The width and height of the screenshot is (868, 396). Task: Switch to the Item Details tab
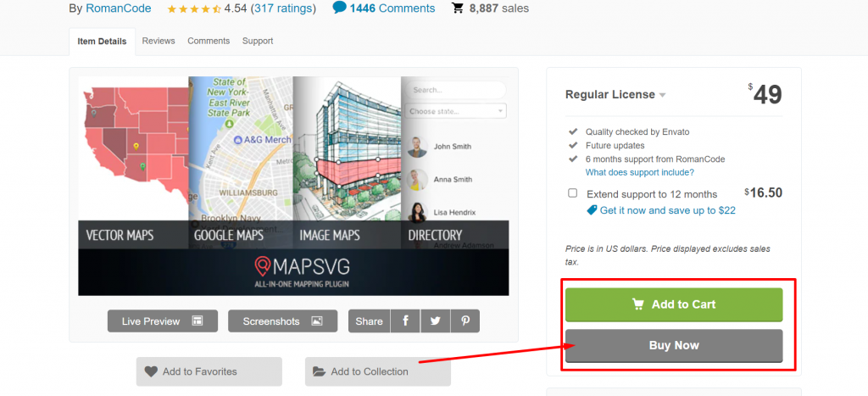pyautogui.click(x=102, y=42)
